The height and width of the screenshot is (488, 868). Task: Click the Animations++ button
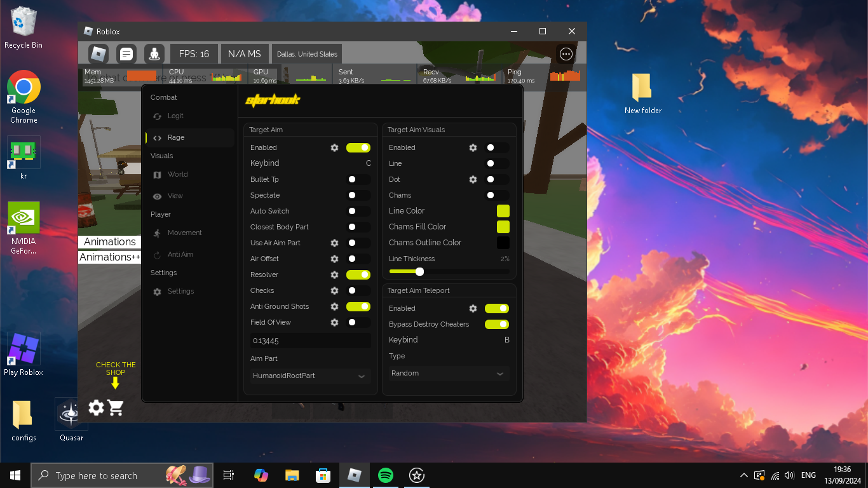click(109, 257)
